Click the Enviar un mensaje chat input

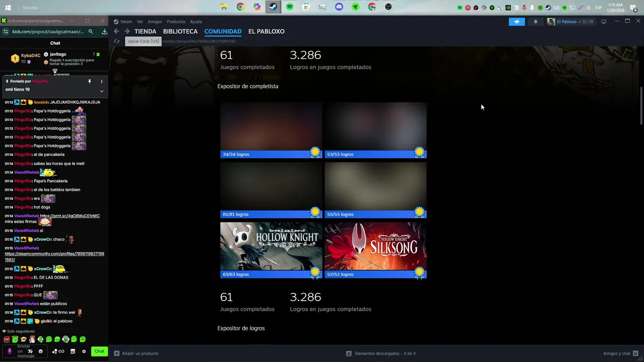[24, 351]
